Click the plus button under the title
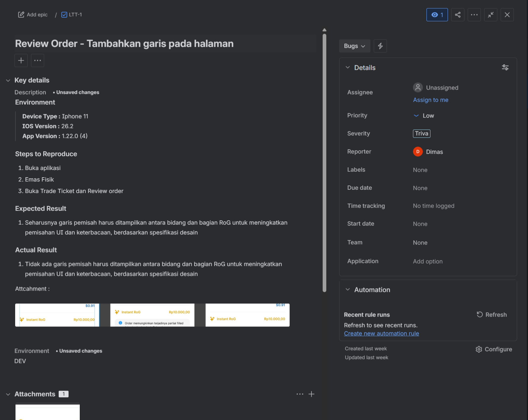This screenshot has height=420, width=528. point(21,60)
